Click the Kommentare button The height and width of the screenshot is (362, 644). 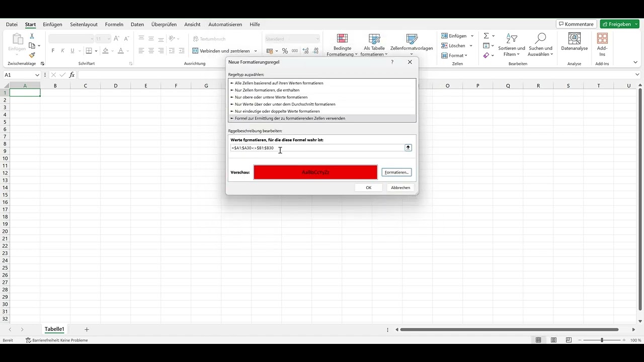(576, 24)
